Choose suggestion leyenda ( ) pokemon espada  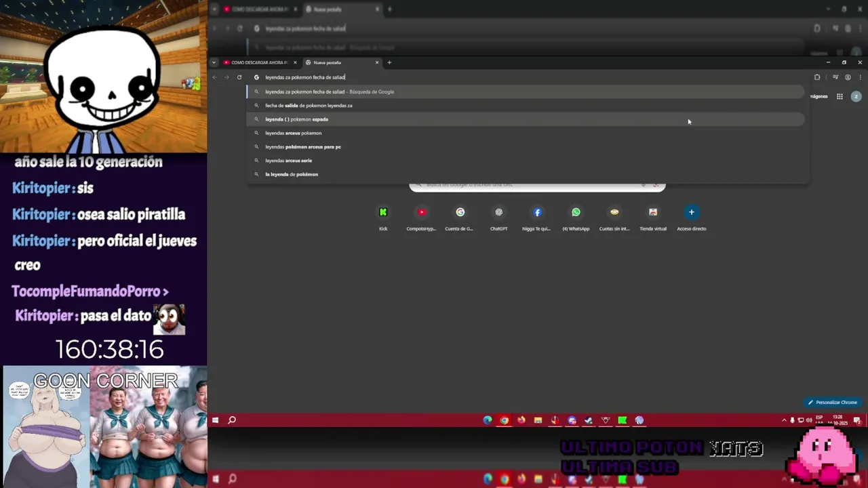pos(526,119)
